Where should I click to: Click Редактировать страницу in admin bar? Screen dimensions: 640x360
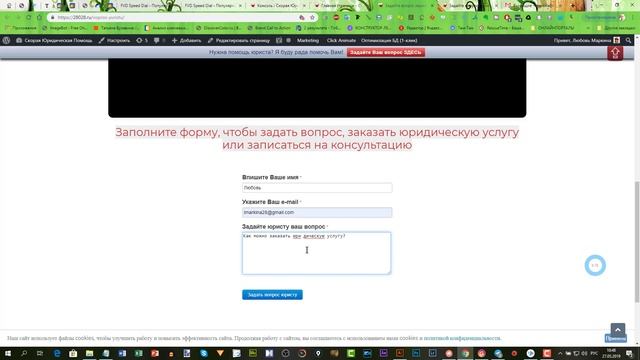239,40
